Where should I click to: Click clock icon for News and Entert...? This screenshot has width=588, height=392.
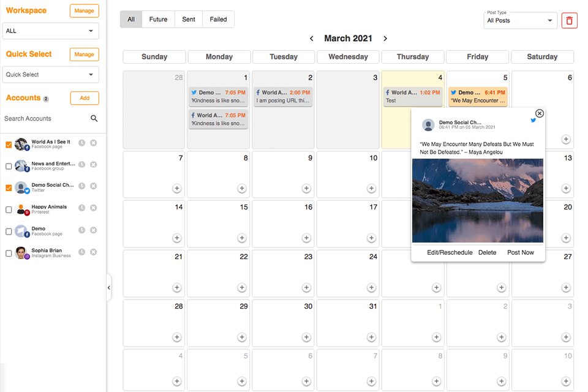[81, 164]
